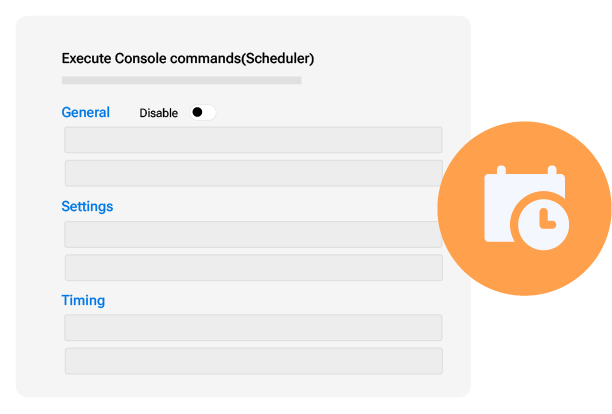Select the first field under Settings
The width and height of the screenshot is (612, 414).
(x=253, y=234)
